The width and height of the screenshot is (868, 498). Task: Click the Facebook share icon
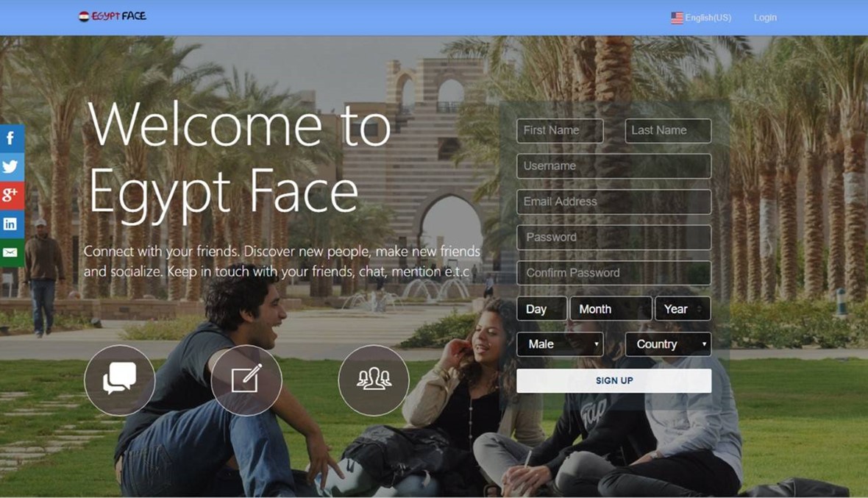[11, 138]
